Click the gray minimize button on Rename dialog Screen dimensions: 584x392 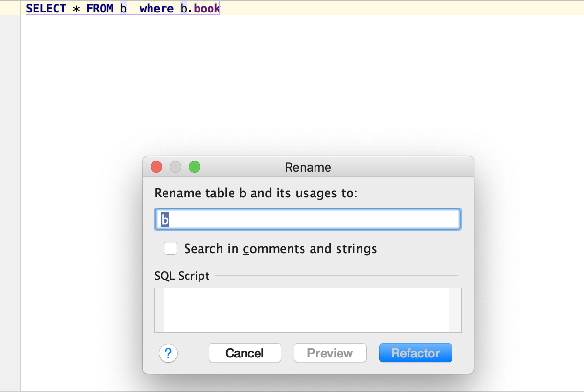click(175, 167)
